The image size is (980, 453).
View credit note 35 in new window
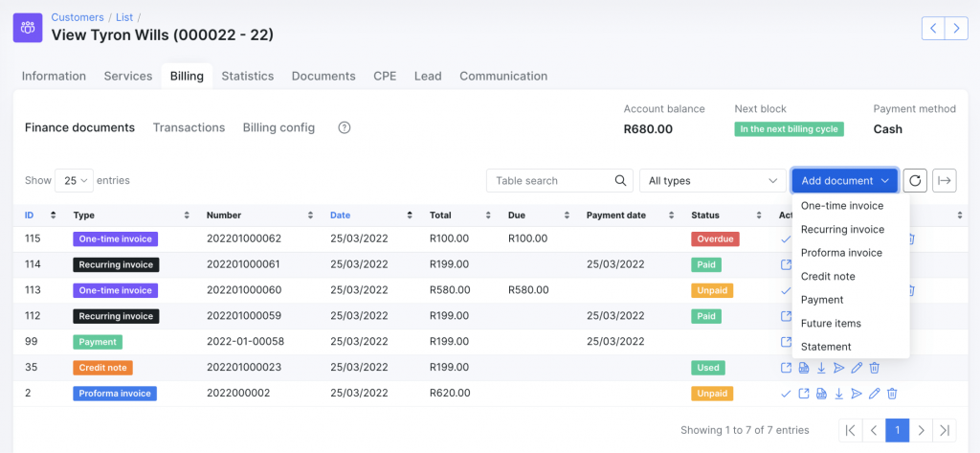coord(787,367)
